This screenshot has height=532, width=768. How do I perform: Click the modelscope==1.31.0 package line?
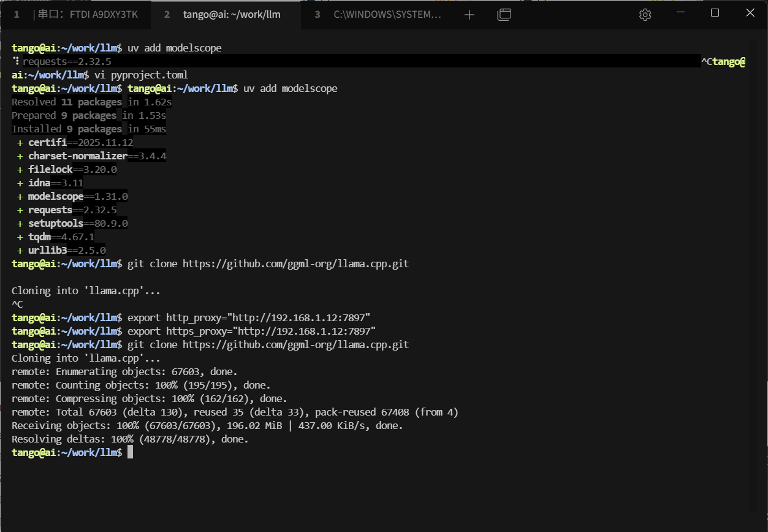pos(77,197)
